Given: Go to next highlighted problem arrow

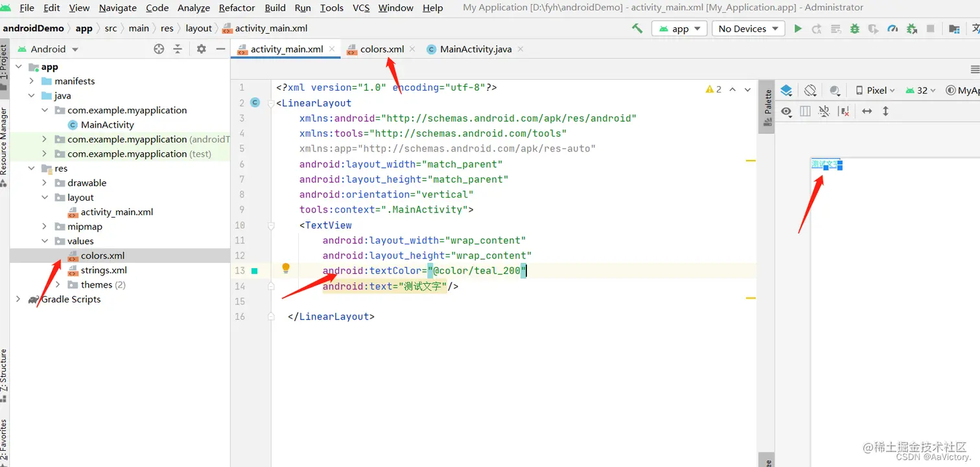Looking at the screenshot, I should click(747, 89).
